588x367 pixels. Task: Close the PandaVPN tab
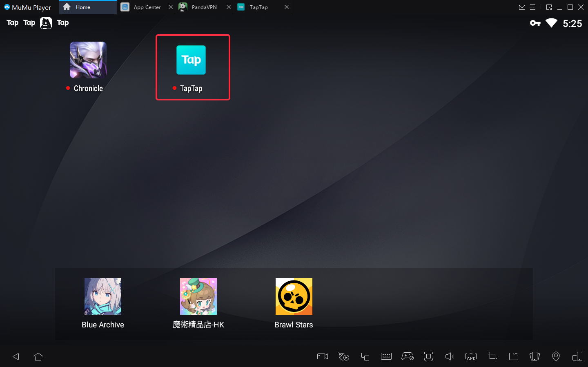pos(229,7)
